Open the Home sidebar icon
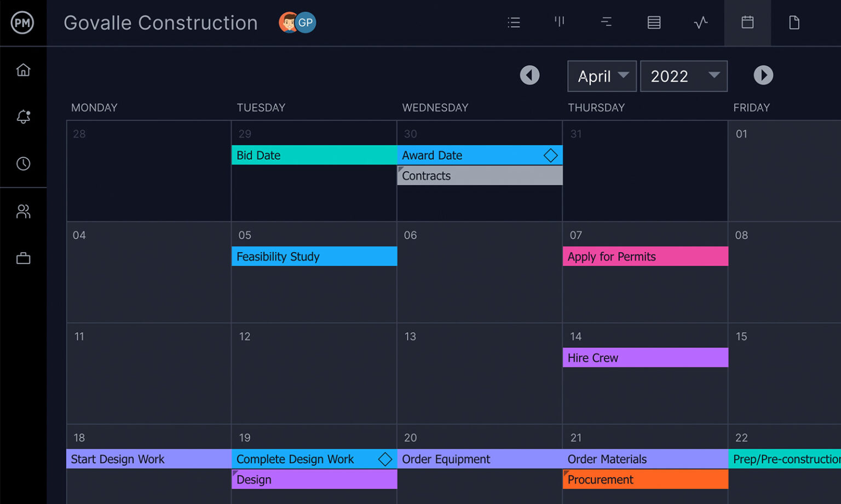This screenshot has height=504, width=841. [x=24, y=69]
